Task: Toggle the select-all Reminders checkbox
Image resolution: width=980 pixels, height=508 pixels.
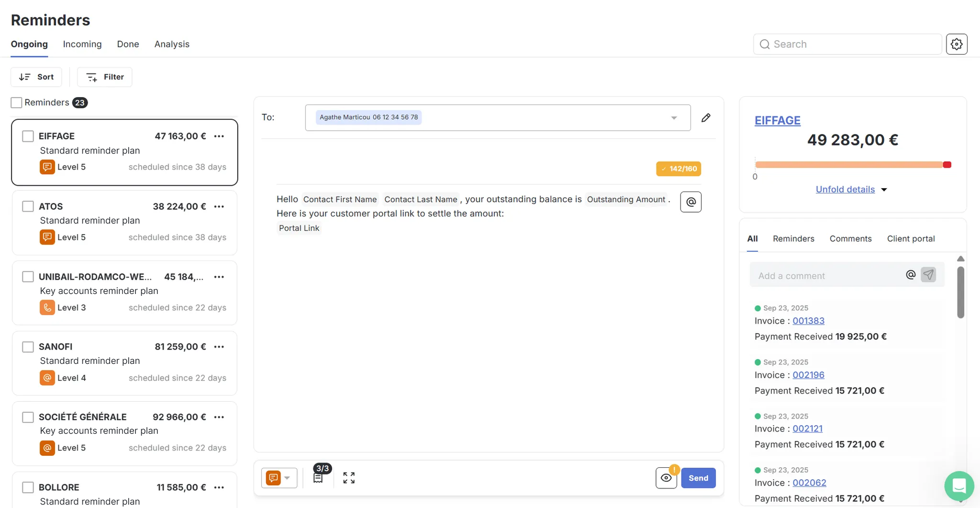Action: (x=16, y=102)
